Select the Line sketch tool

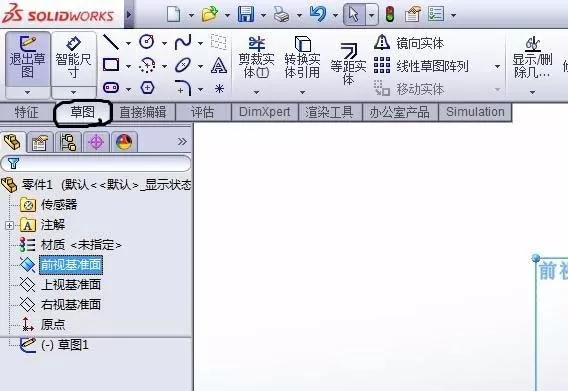pos(111,42)
